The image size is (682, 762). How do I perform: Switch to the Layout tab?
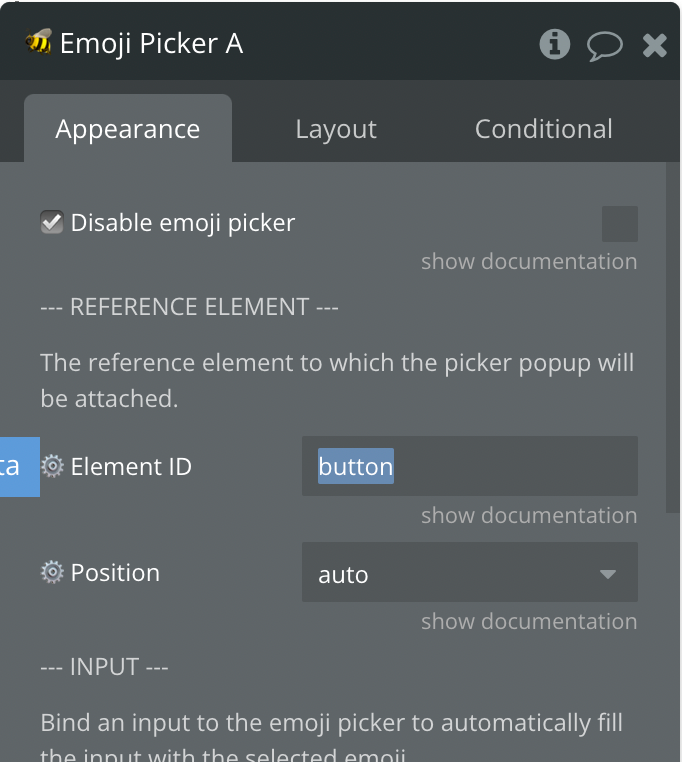click(336, 130)
